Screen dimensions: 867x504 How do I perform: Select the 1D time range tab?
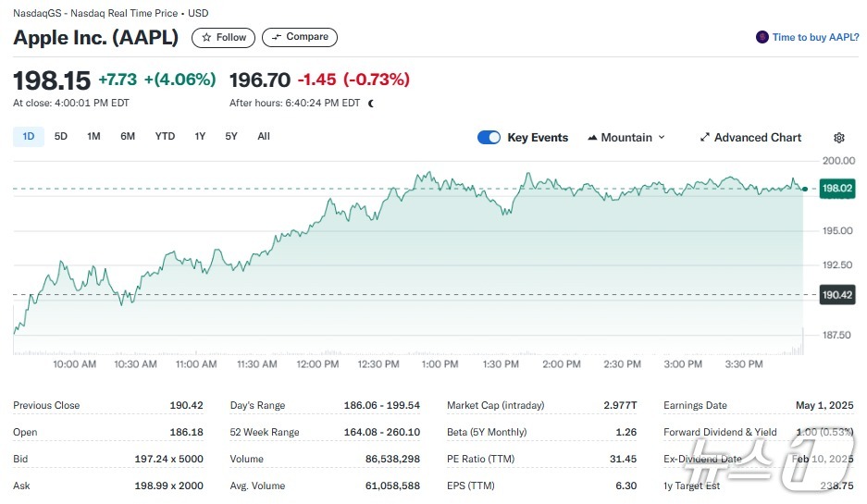pyautogui.click(x=28, y=137)
